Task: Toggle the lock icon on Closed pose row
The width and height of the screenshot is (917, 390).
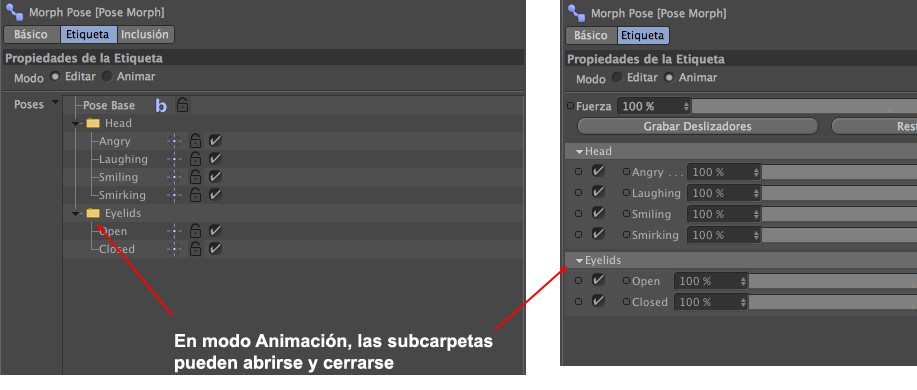Action: point(195,249)
